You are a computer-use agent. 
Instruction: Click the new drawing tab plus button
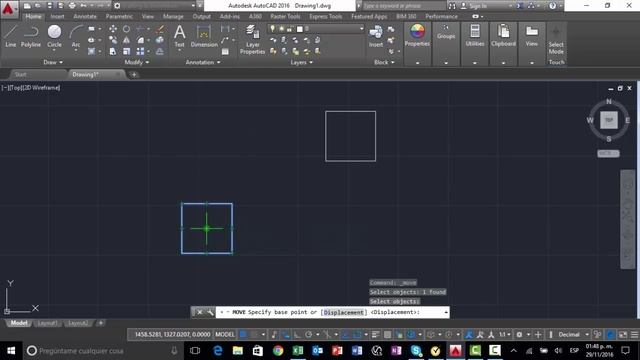pyautogui.click(x=134, y=75)
